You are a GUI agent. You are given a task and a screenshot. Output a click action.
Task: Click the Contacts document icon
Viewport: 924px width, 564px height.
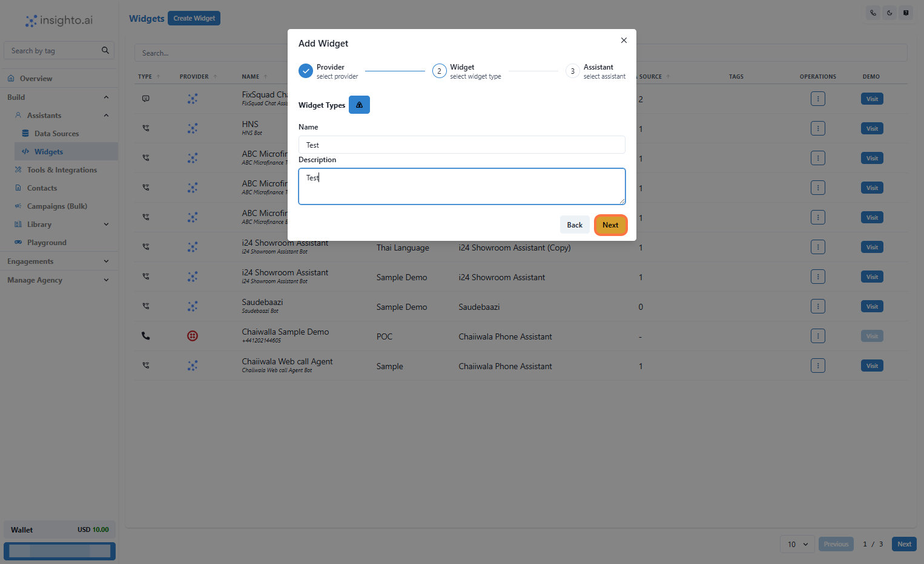click(18, 188)
